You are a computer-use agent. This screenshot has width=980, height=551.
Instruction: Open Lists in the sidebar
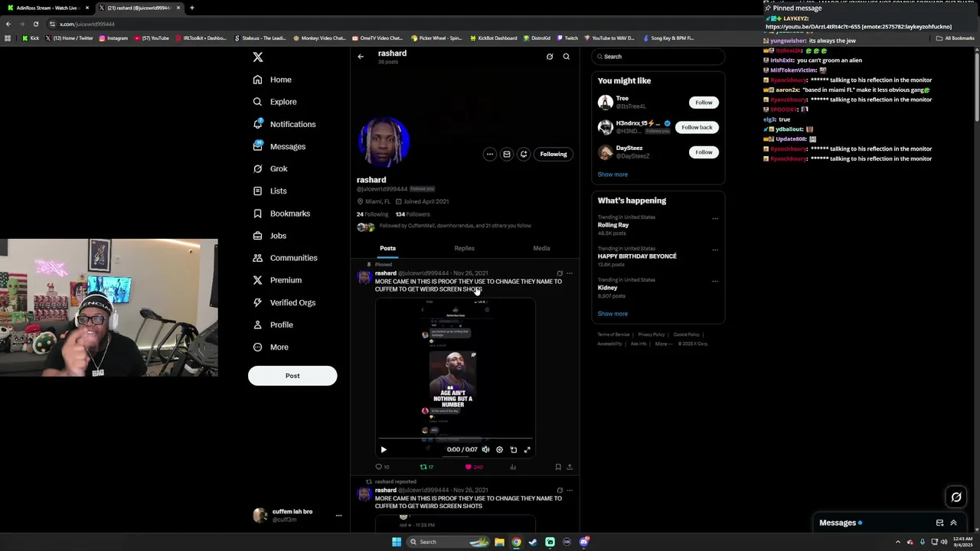(269, 191)
